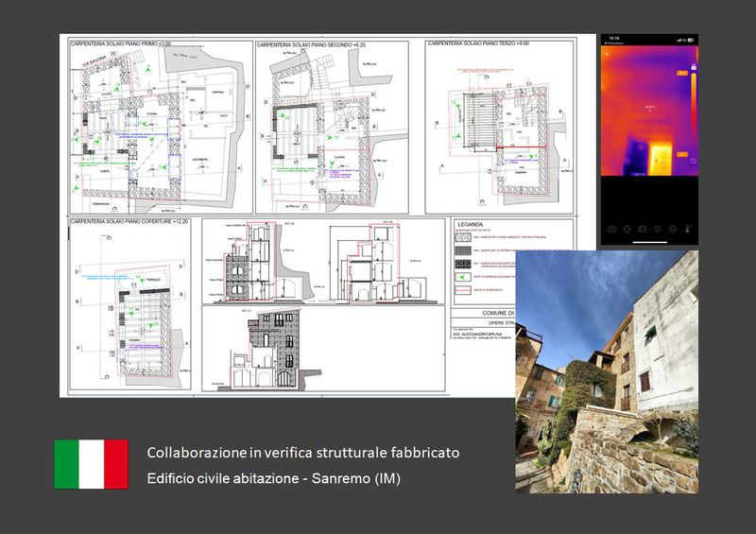Screen dimensions: 756x534
Task: Click the Italian flag icon
Action: pos(91,464)
